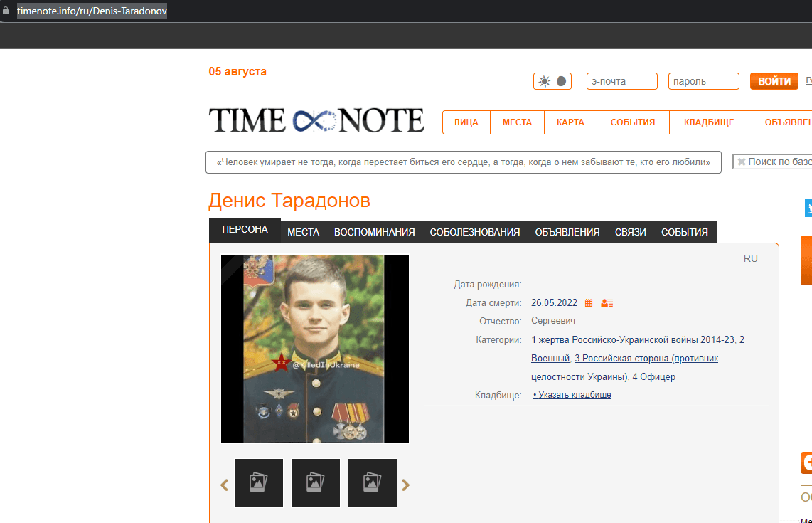Image resolution: width=812 pixels, height=523 pixels.
Task: Click the э-почта email field
Action: [621, 81]
